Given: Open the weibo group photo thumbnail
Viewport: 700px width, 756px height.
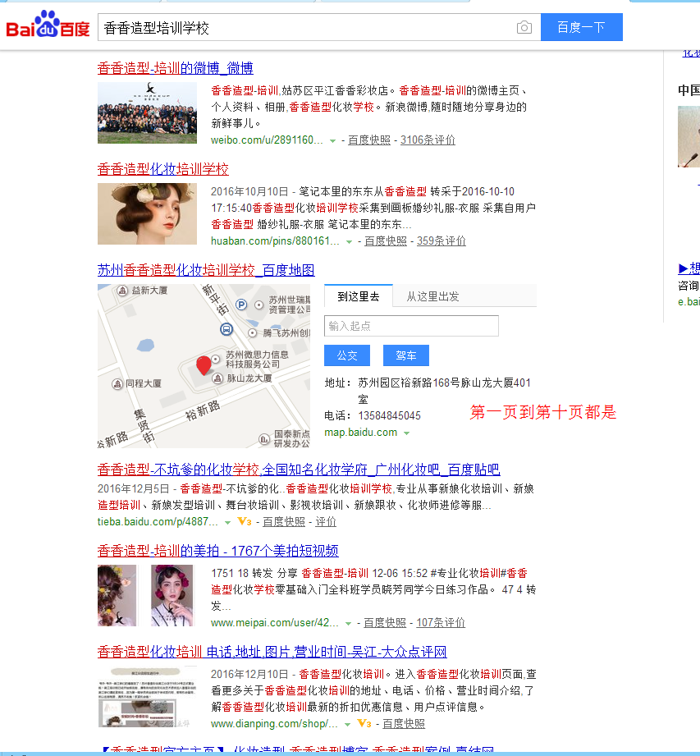Looking at the screenshot, I should pyautogui.click(x=147, y=112).
